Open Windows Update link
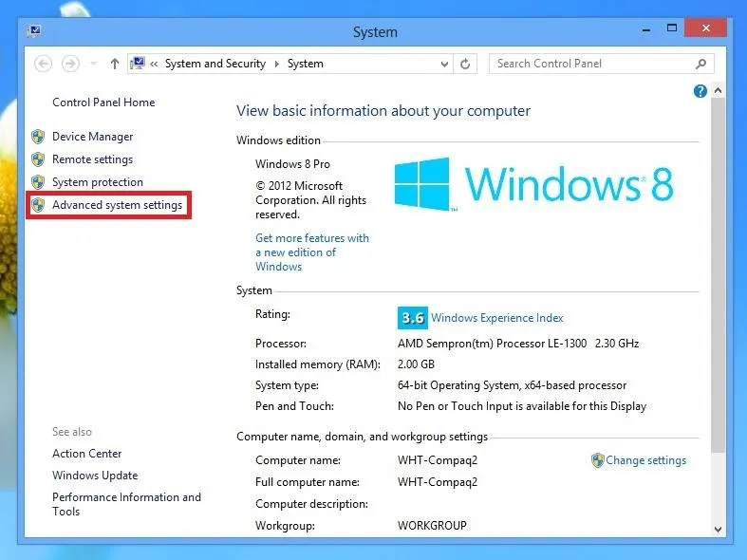 [95, 476]
